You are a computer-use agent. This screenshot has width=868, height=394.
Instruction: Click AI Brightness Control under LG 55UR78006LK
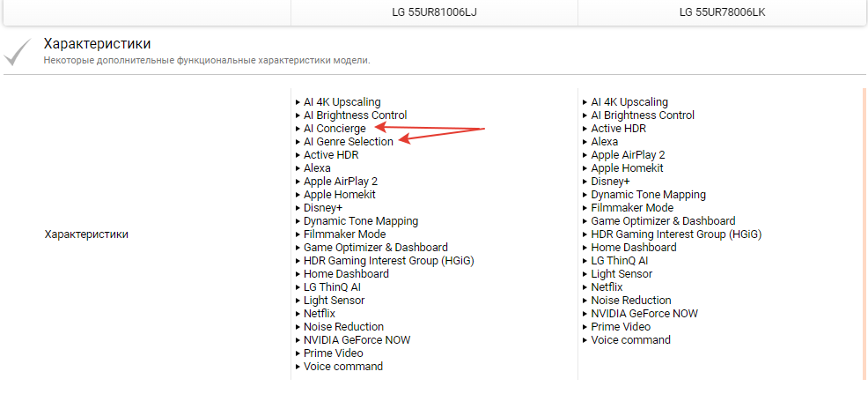pyautogui.click(x=643, y=115)
